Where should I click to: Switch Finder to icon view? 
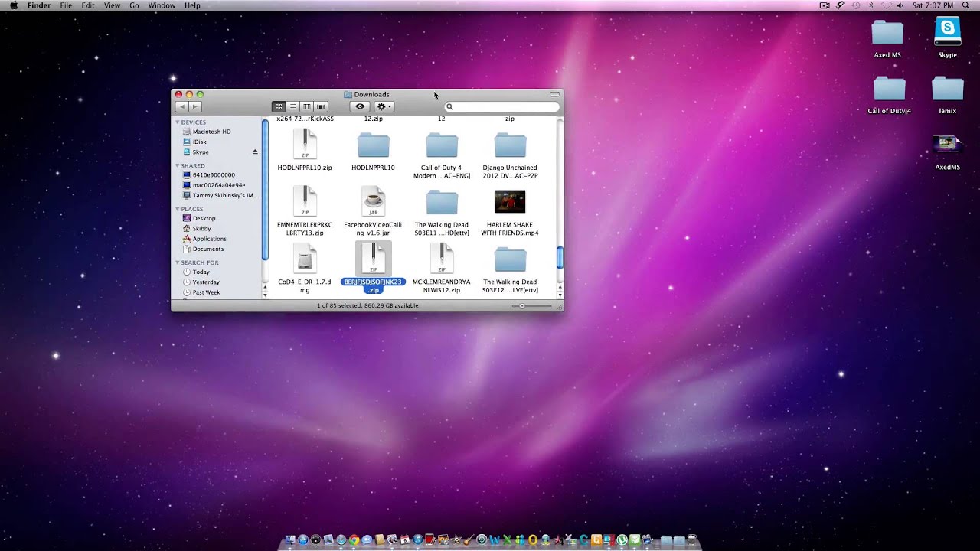(279, 106)
